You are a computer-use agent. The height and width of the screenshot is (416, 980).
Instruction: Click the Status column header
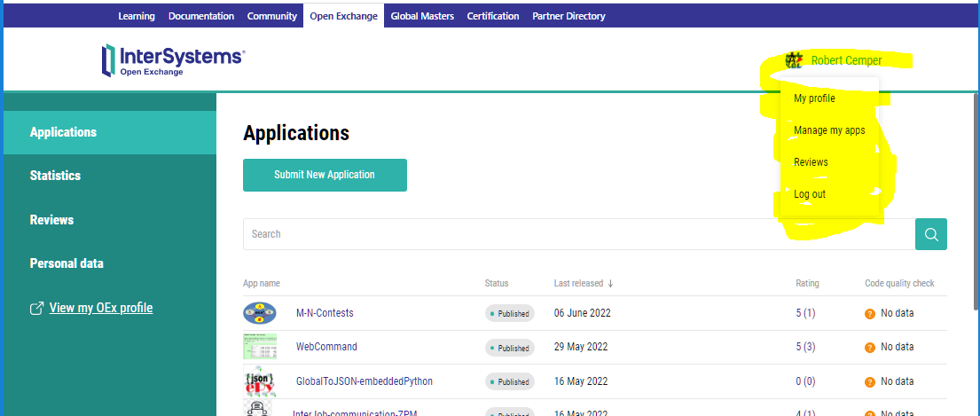pos(497,284)
